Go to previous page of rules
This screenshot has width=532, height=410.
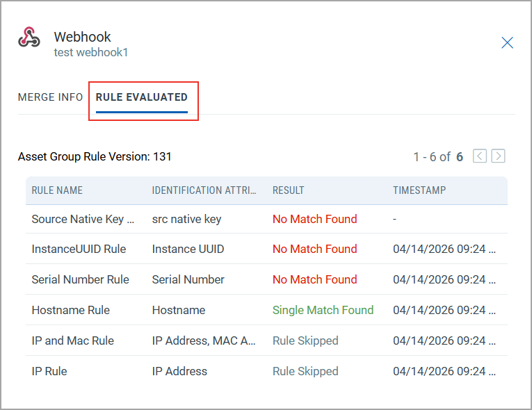480,156
